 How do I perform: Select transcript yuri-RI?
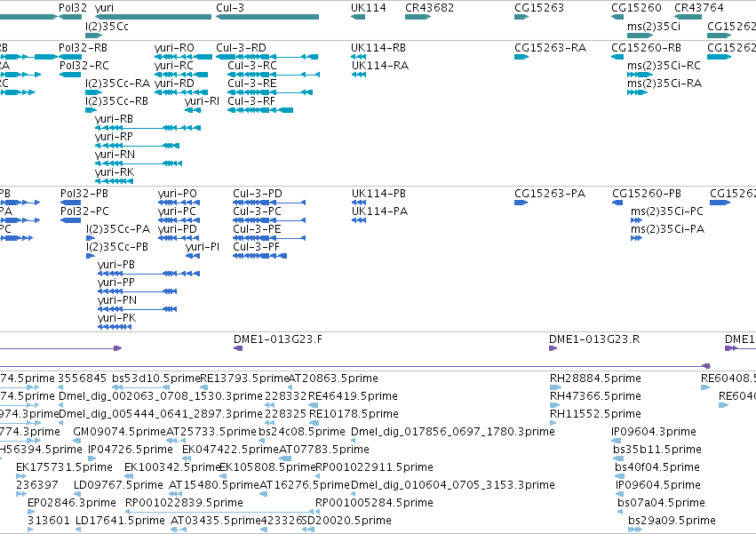point(202,100)
